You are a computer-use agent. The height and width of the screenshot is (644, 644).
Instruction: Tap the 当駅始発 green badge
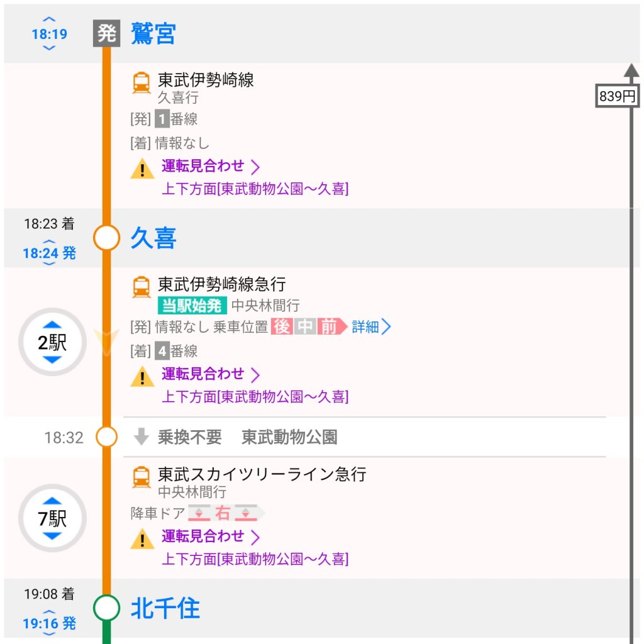[192, 306]
